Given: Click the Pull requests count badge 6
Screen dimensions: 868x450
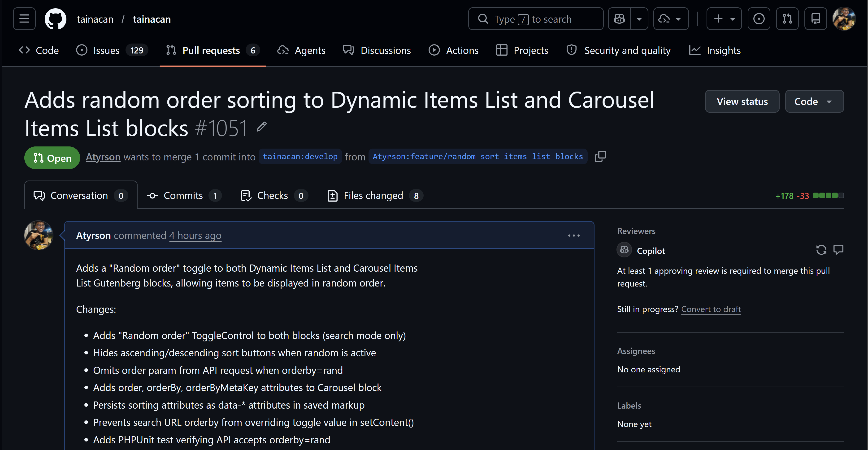Looking at the screenshot, I should 253,50.
